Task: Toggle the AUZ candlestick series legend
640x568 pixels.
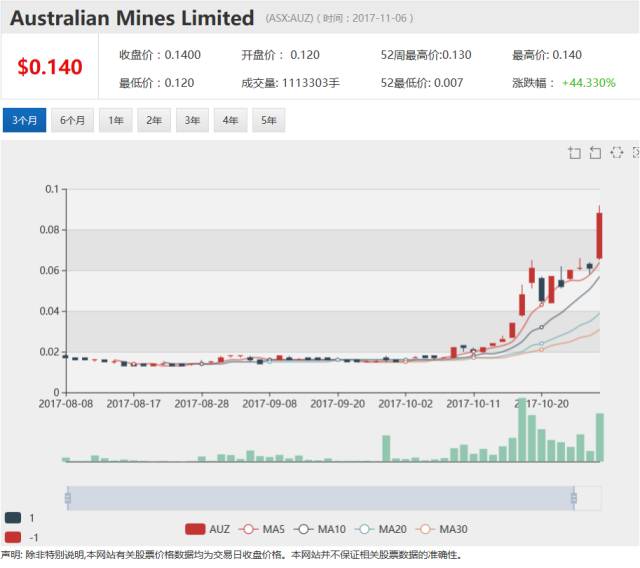Action: [207, 529]
